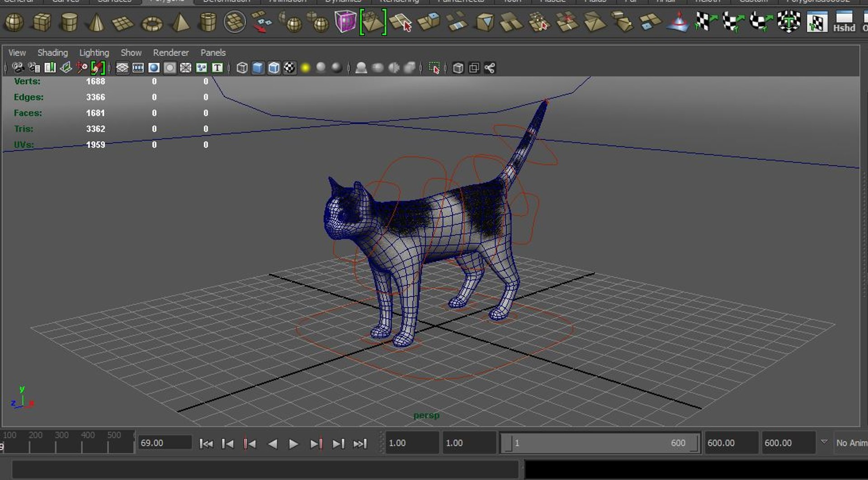
Task: Open the View panel menu
Action: click(17, 52)
